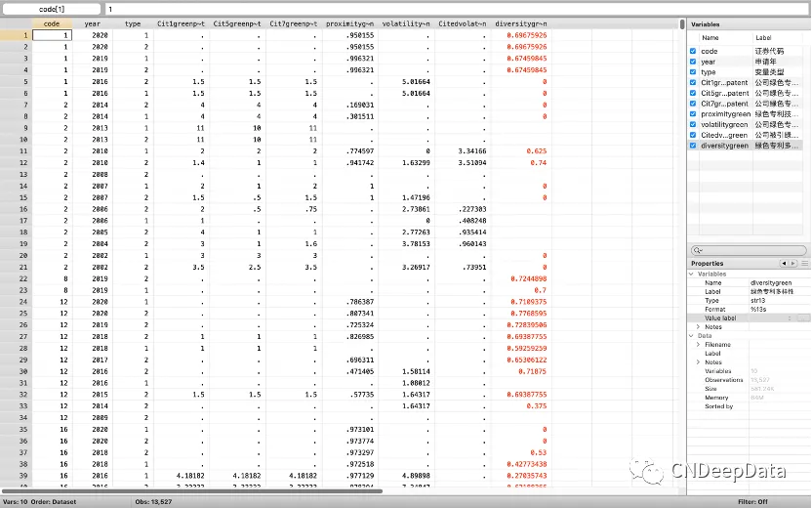
Task: Select the diversitygr~n column header
Action: 520,23
